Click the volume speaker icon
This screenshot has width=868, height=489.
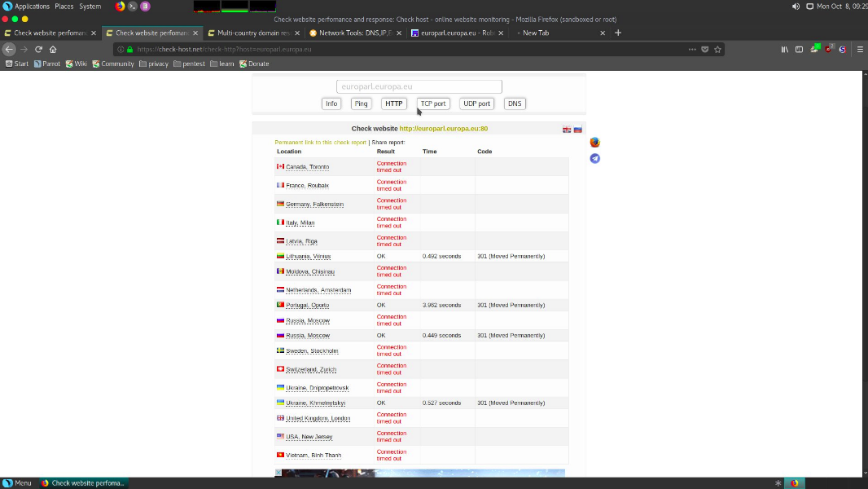coord(796,6)
